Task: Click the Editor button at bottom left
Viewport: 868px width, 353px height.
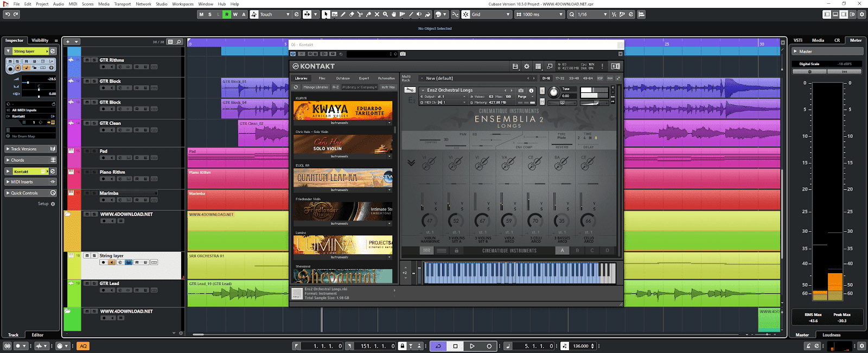Action: click(37, 335)
